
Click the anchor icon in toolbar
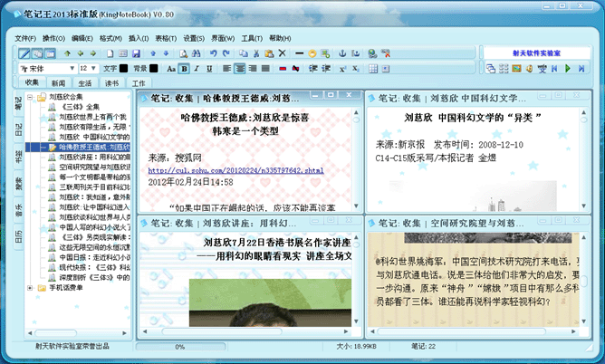(x=341, y=53)
